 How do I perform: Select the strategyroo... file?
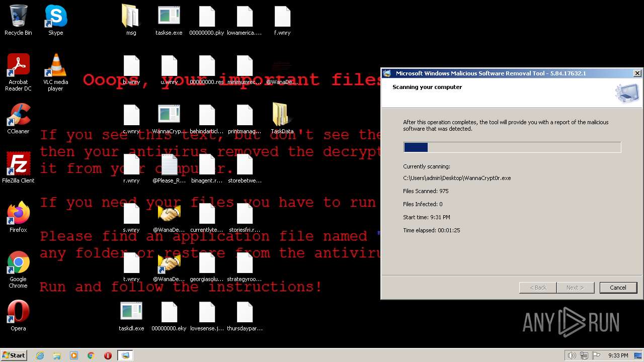245,266
